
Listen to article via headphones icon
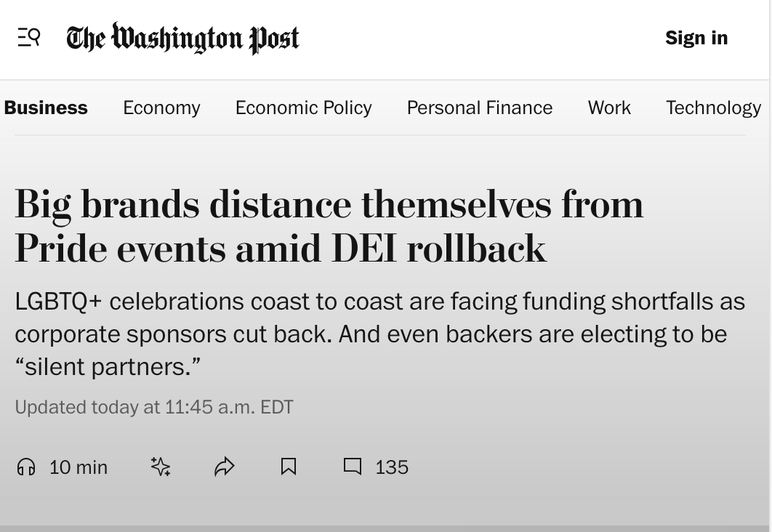coord(26,467)
